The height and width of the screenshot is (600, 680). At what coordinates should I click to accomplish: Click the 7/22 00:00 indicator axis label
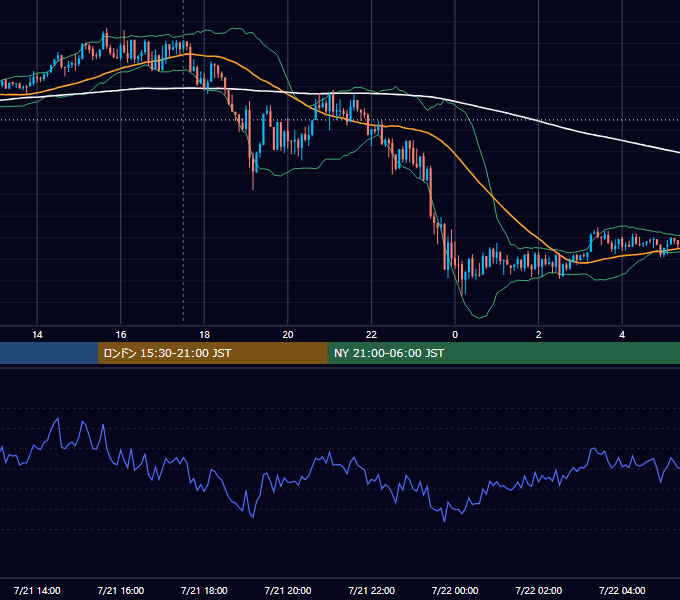coord(455,590)
